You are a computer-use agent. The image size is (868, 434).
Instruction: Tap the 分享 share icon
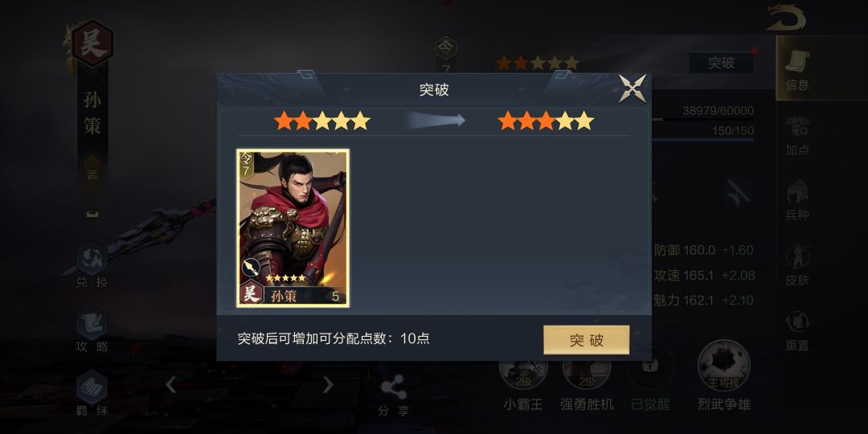(394, 395)
